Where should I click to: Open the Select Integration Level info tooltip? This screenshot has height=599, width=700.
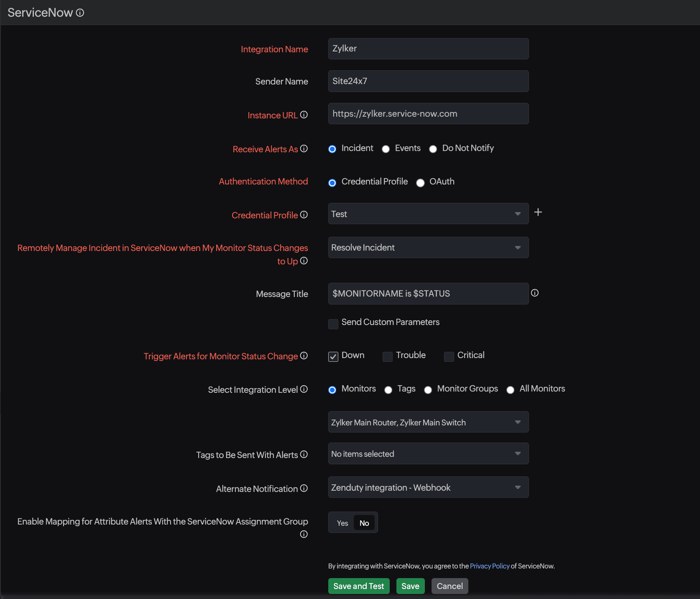pyautogui.click(x=304, y=389)
